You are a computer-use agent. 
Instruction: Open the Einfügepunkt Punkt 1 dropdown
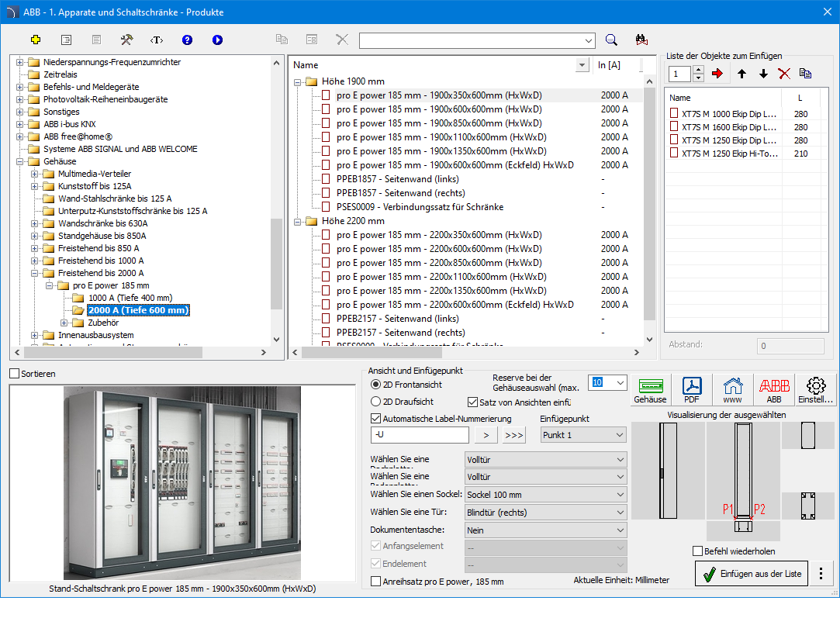click(x=582, y=435)
